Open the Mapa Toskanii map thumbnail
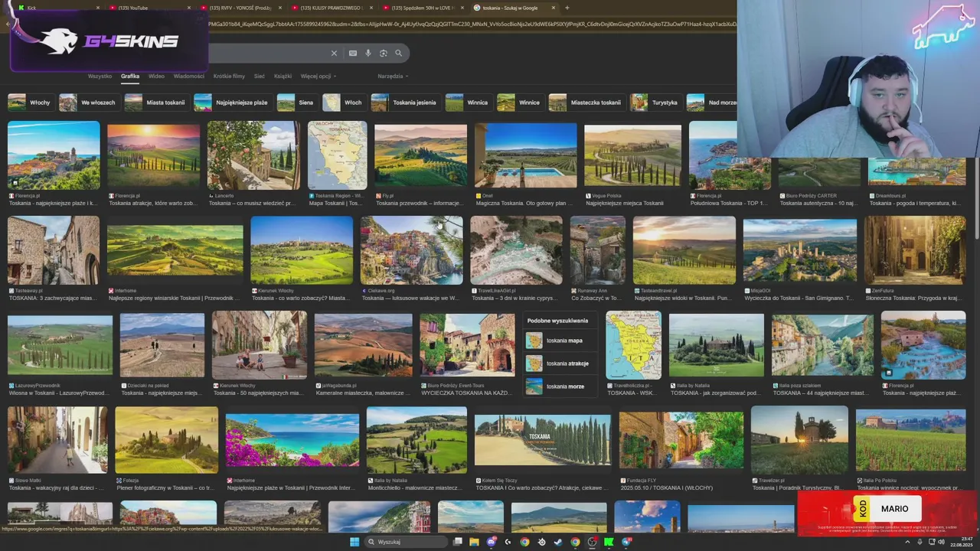Screen dimensions: 980x551 [338, 155]
